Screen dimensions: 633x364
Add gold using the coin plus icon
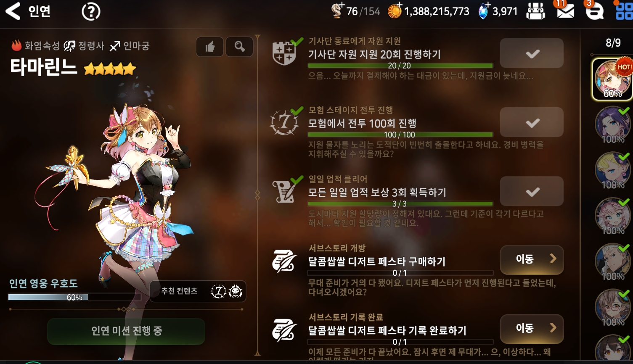click(x=395, y=11)
